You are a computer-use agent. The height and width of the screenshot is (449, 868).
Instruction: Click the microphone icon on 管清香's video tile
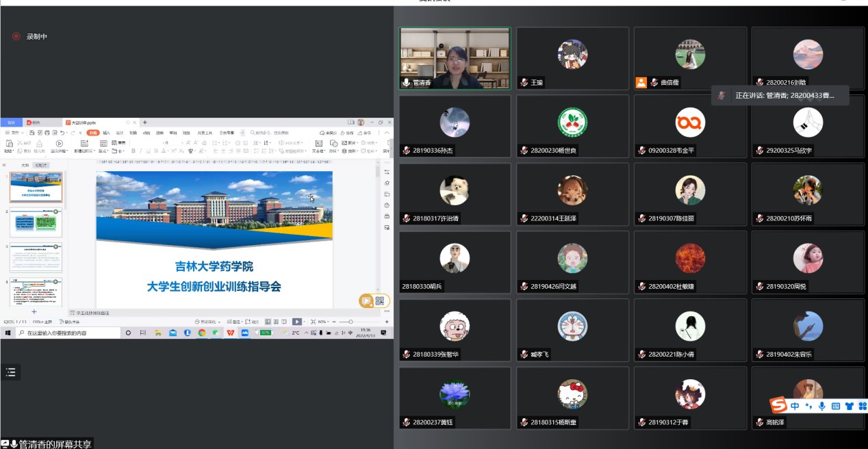point(407,82)
